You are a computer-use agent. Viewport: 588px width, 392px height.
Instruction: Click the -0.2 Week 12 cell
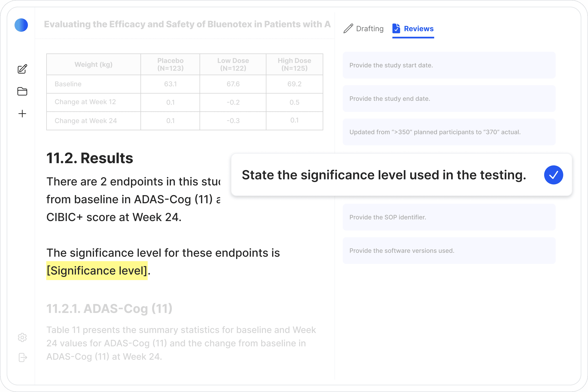(233, 102)
